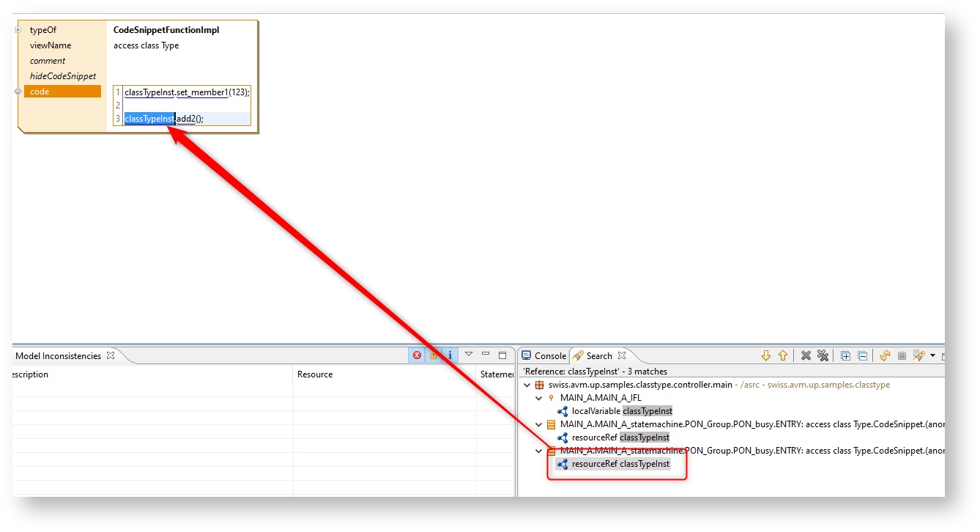Open Model Inconsistencies view menu triangle

469,355
